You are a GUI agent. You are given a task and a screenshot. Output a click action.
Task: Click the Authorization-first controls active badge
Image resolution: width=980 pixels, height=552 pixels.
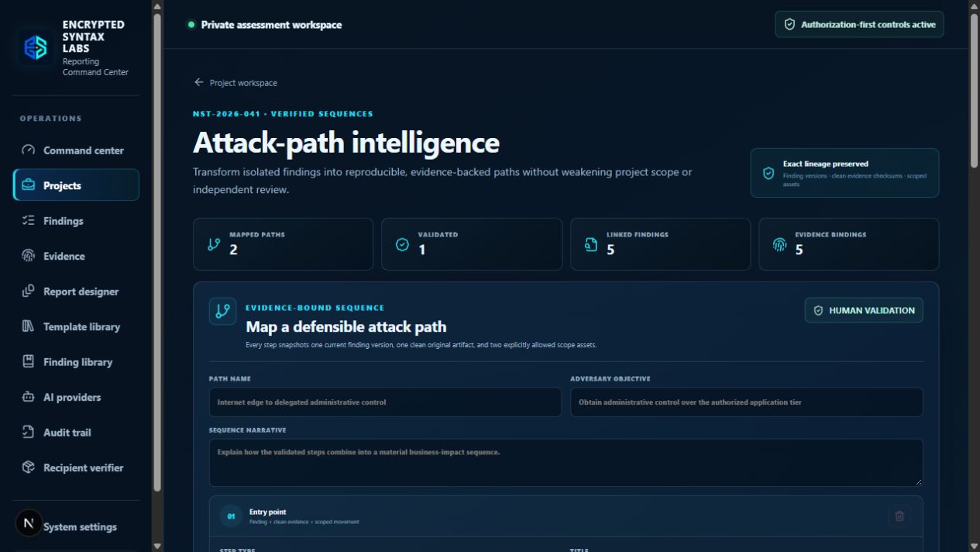point(859,24)
